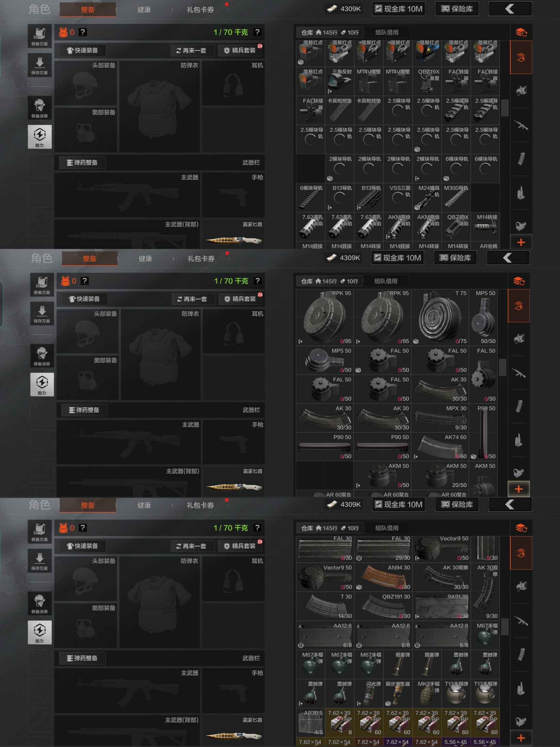
Task: Select the AR30 5 magazine
Action: [310, 722]
